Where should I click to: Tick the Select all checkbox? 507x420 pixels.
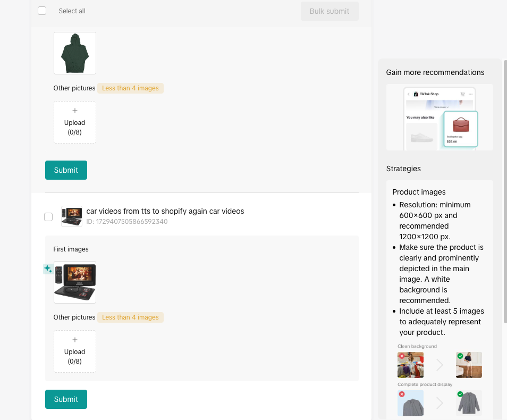pos(43,11)
